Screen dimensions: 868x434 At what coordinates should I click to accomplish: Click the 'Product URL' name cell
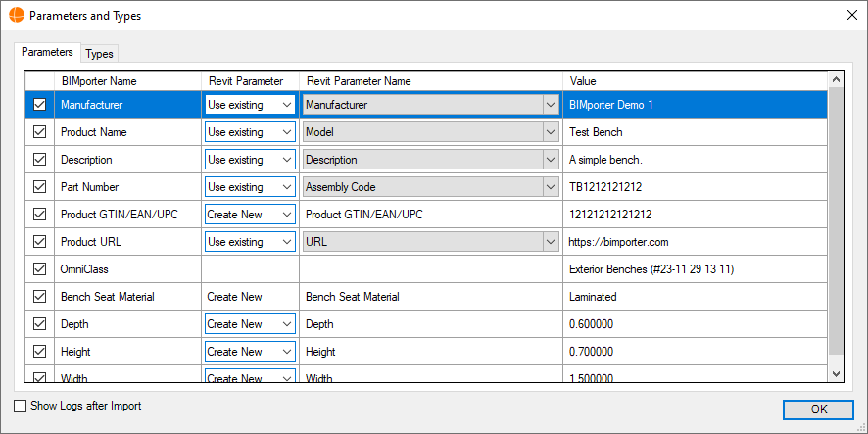point(128,242)
